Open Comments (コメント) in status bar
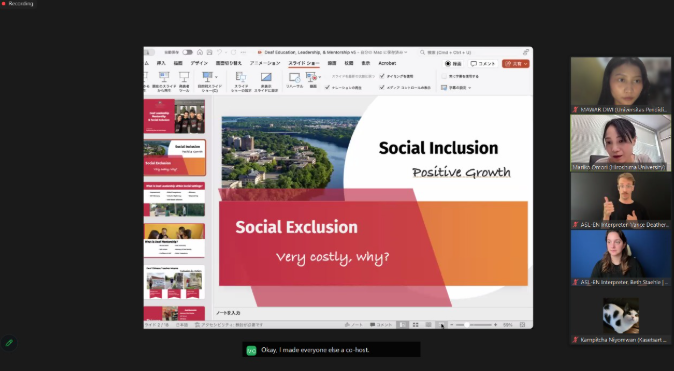674x371 pixels. tap(381, 325)
